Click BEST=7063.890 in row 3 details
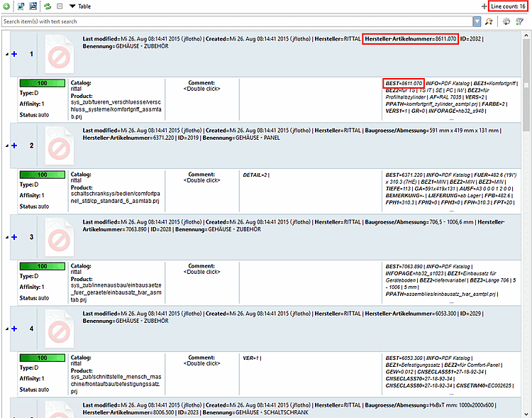 coord(404,267)
